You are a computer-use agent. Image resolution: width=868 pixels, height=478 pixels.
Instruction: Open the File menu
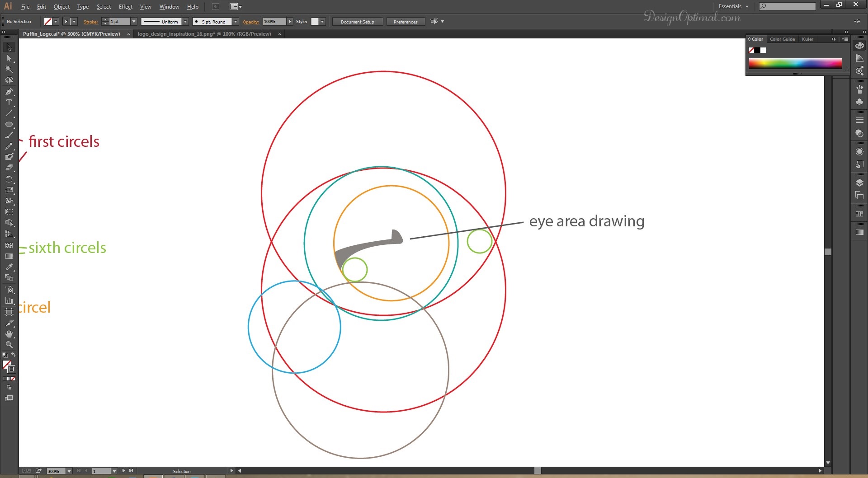[25, 7]
